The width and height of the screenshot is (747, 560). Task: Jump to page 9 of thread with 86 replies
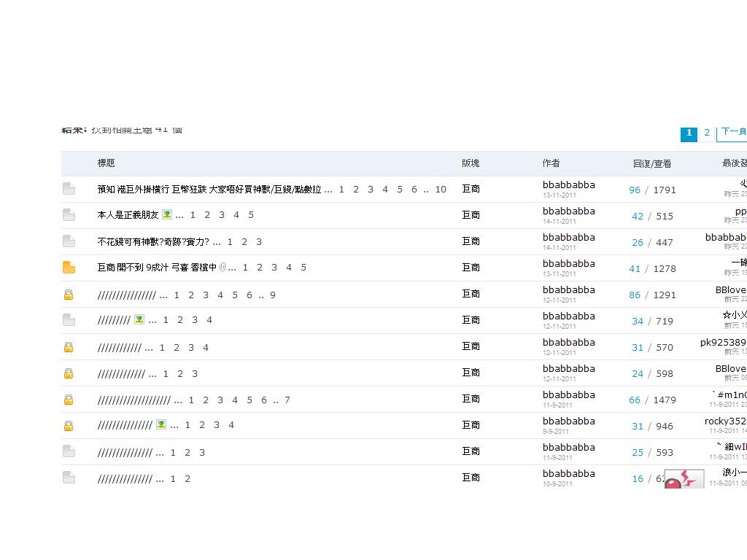point(273,295)
